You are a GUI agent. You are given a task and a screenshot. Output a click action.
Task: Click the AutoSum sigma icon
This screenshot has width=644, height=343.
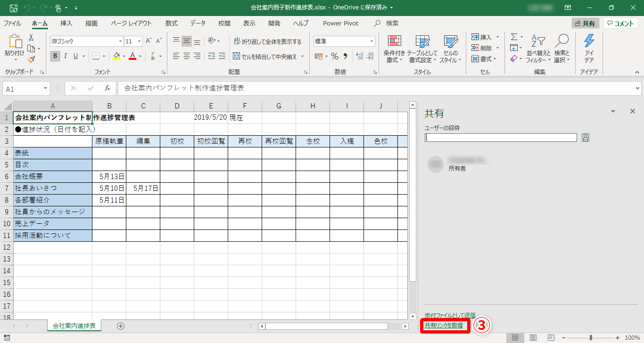pyautogui.click(x=514, y=37)
